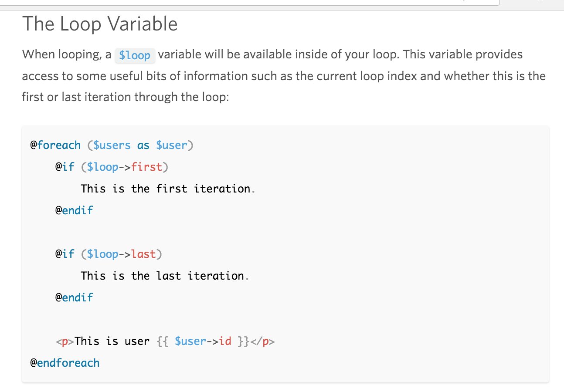Image resolution: width=564 pixels, height=392 pixels.
Task: Click the @if directive checking $loop->last
Action: click(x=65, y=254)
